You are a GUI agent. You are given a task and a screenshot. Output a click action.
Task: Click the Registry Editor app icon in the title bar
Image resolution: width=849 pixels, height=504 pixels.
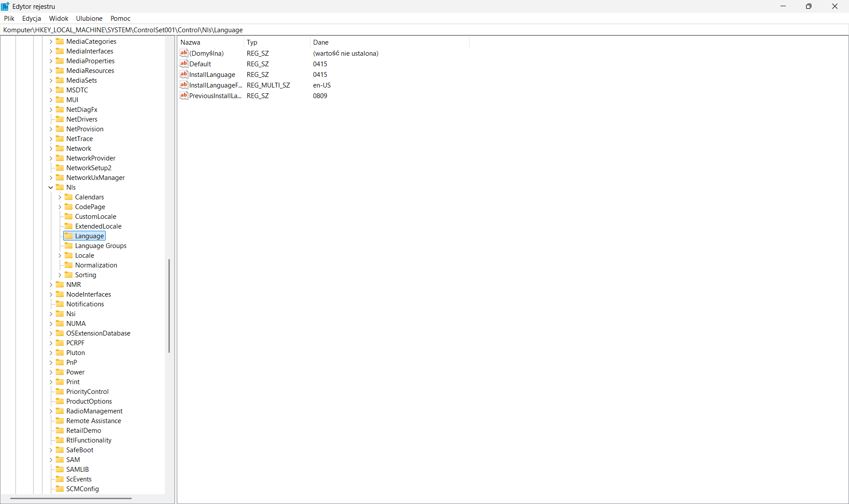click(5, 6)
